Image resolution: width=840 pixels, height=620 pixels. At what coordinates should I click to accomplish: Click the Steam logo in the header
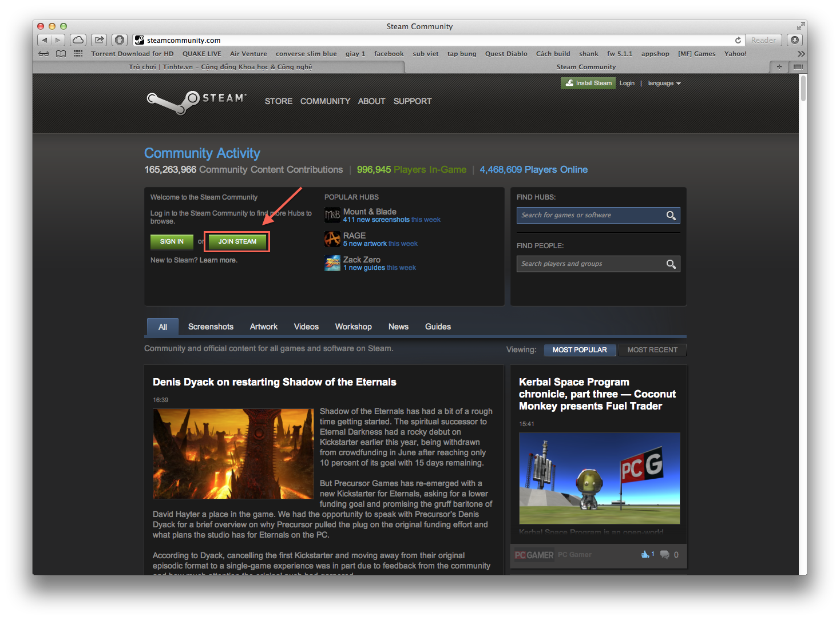pos(197,102)
